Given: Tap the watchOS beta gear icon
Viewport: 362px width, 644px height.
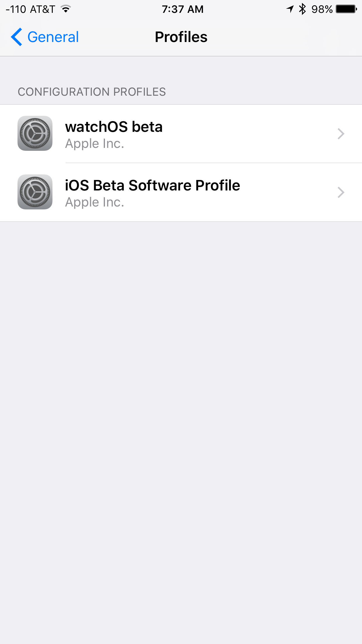Looking at the screenshot, I should (35, 133).
